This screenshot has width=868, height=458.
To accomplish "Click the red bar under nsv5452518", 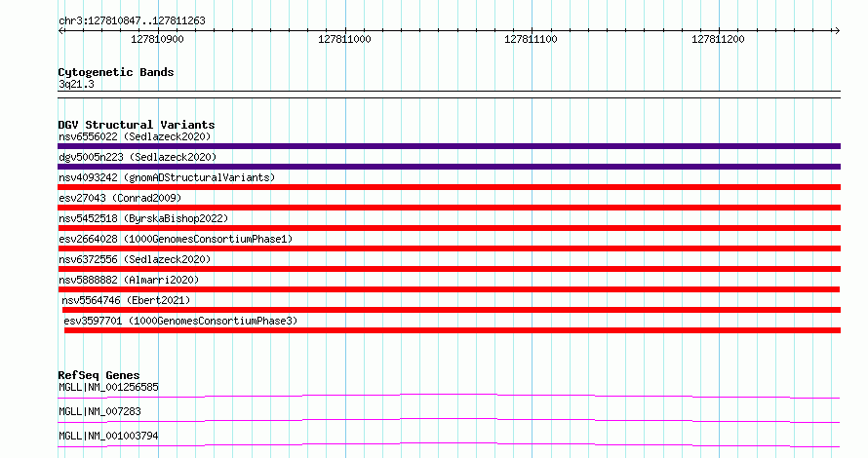I will [449, 228].
